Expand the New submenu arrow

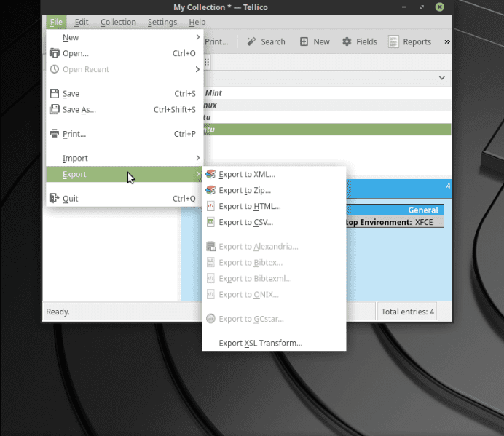pyautogui.click(x=197, y=37)
